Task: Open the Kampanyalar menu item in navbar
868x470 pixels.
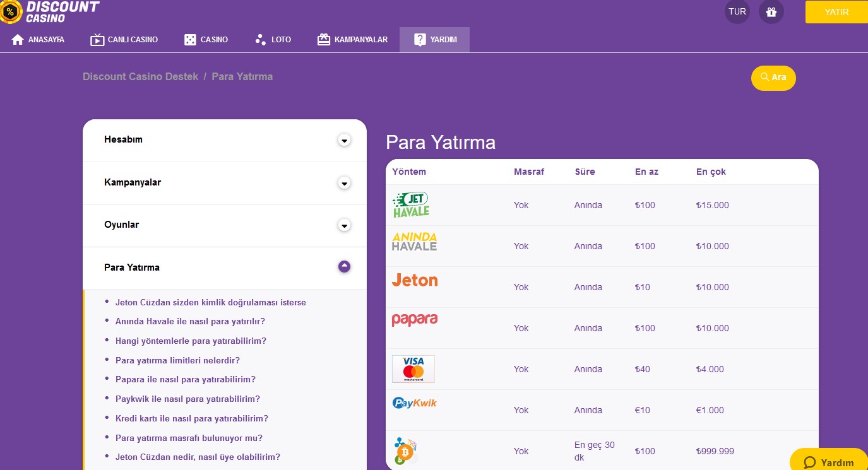Action: pos(352,40)
